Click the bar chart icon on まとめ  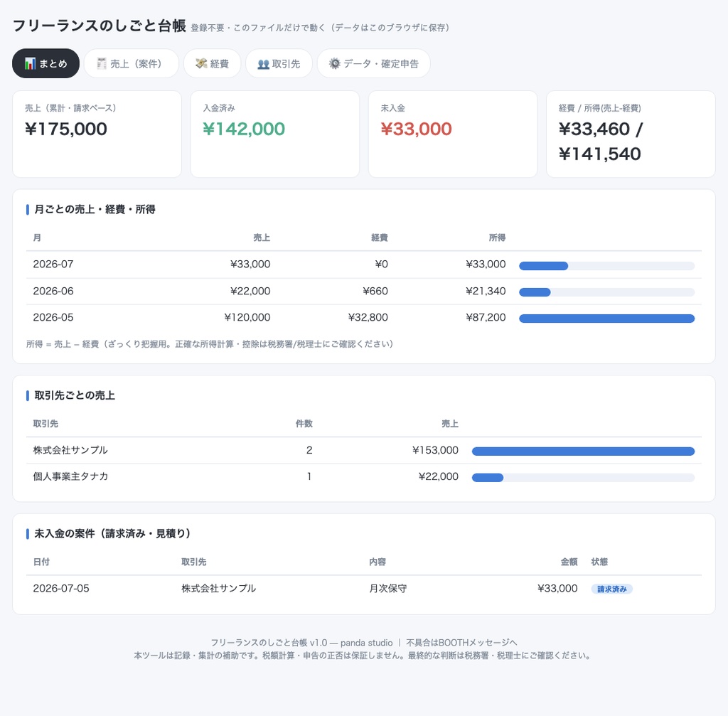pos(30,63)
